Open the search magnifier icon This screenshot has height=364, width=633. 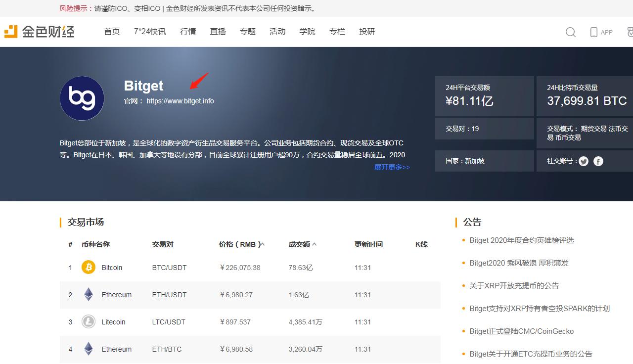(571, 32)
